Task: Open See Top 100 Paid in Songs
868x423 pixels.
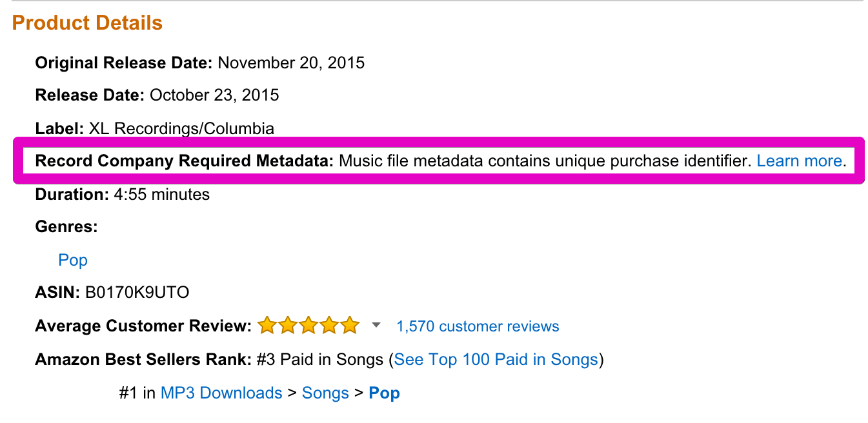Action: [496, 359]
